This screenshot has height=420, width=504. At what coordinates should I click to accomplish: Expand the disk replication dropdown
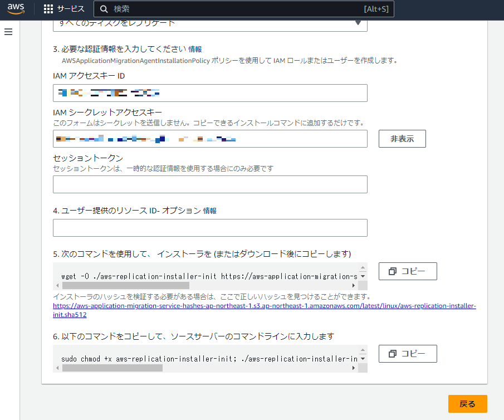pos(210,25)
